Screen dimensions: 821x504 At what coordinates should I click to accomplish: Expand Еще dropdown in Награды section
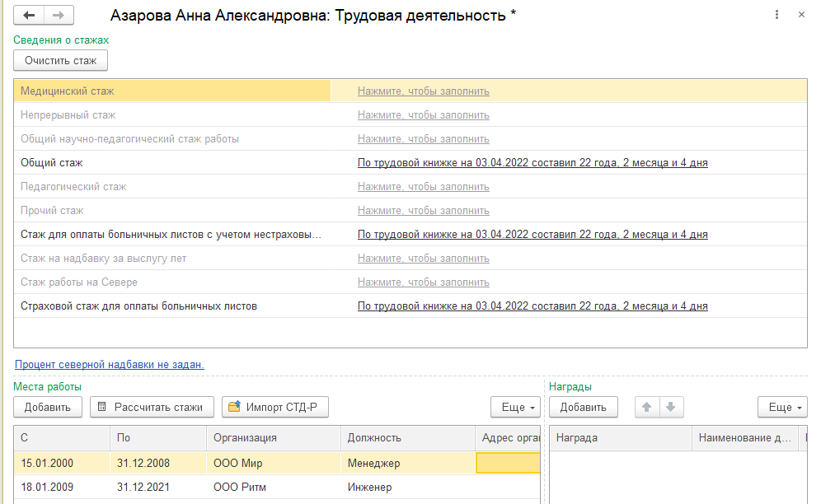coord(782,407)
